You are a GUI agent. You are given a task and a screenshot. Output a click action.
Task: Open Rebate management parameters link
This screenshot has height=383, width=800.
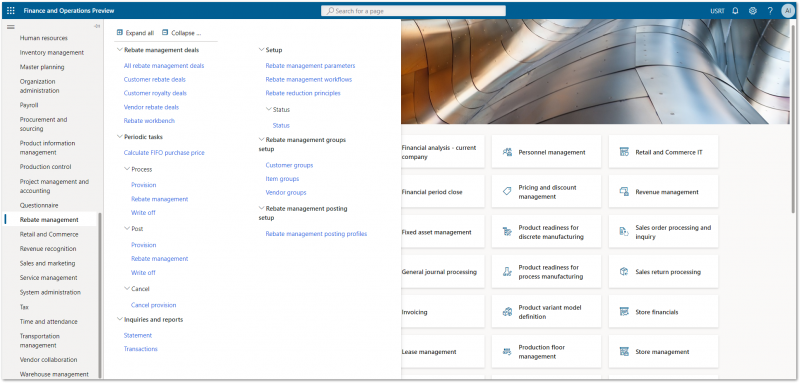click(310, 66)
